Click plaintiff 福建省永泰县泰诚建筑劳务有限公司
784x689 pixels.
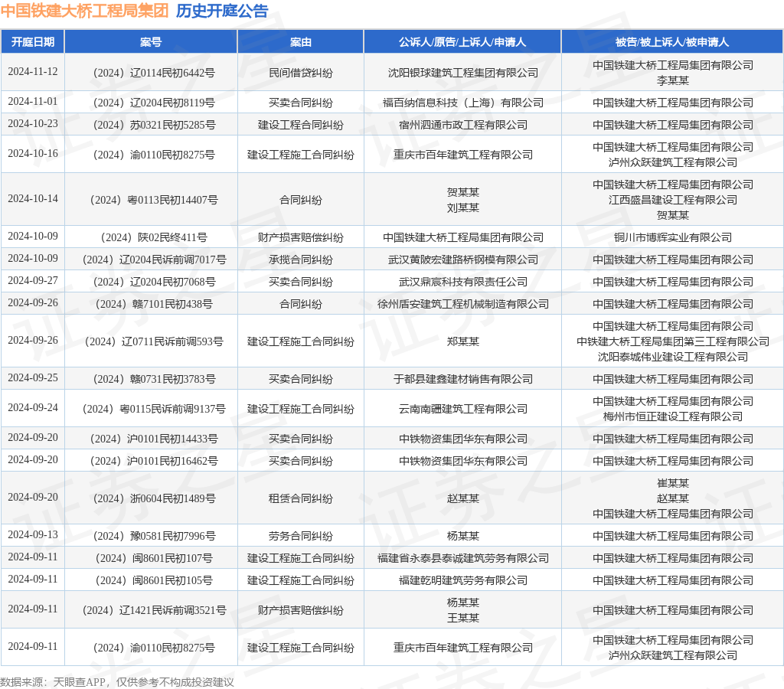(x=463, y=558)
